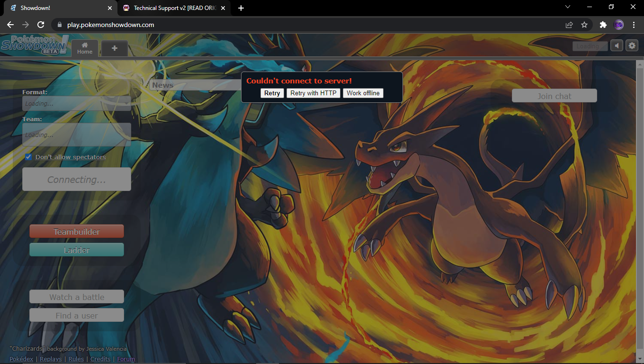644x364 pixels.
Task: Click the Pokémon Showdown logo
Action: pos(35,45)
